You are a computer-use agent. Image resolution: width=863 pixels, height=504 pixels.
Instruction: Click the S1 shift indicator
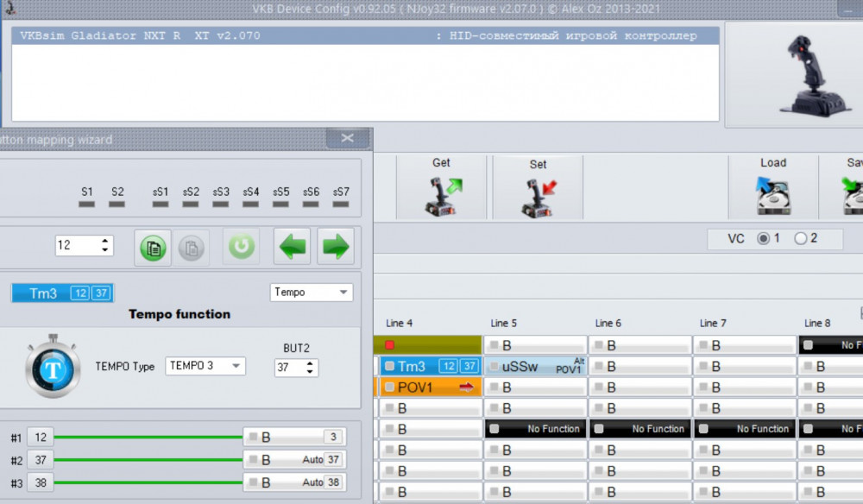(x=86, y=205)
